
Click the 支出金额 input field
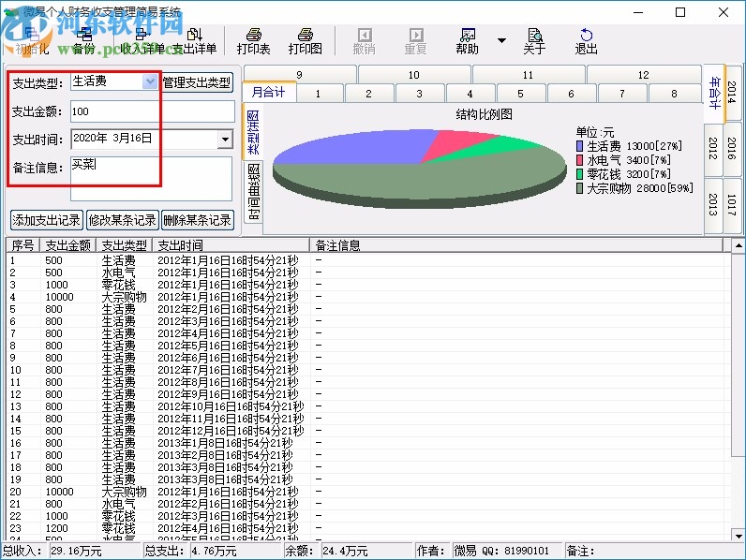click(x=152, y=111)
